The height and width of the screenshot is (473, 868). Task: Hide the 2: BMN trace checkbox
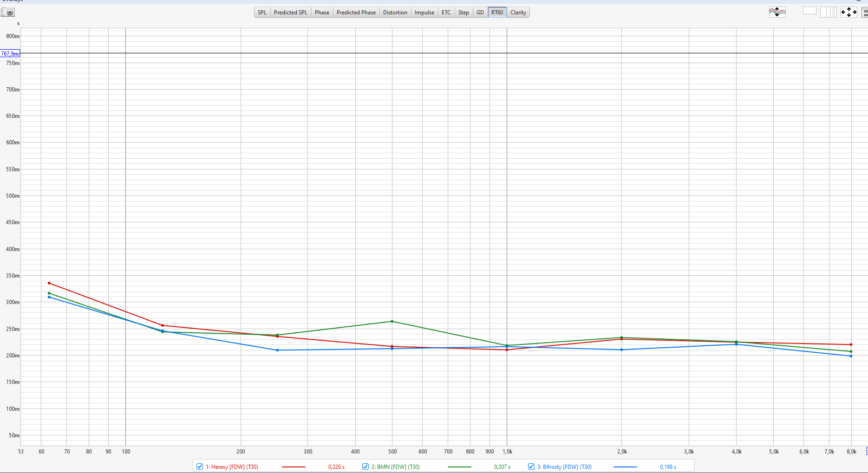[x=365, y=467]
